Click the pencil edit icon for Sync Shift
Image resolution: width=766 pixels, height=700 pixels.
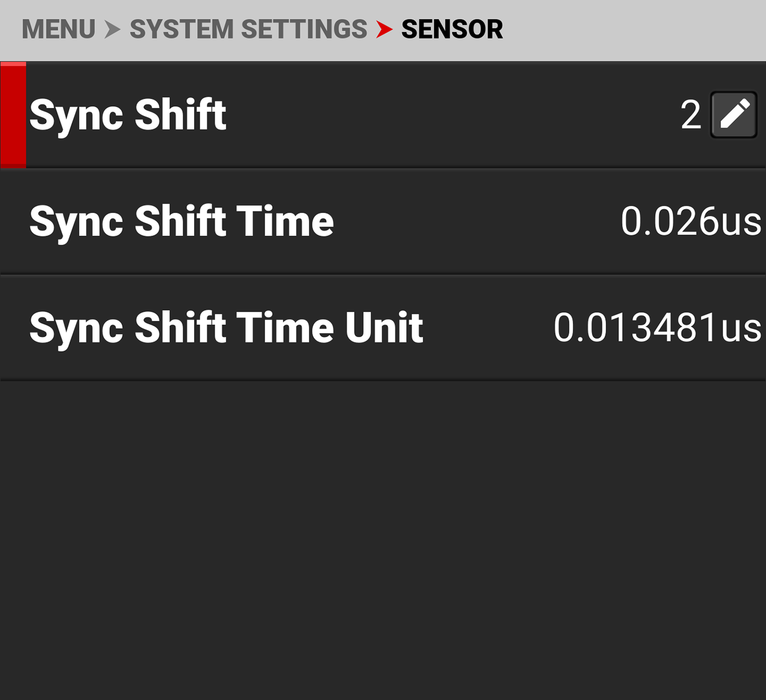[x=733, y=114]
